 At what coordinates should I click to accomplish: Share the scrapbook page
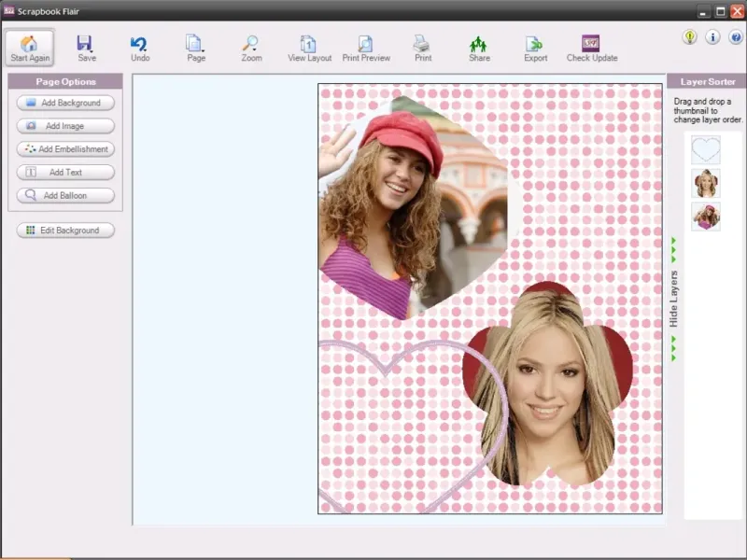tap(479, 49)
